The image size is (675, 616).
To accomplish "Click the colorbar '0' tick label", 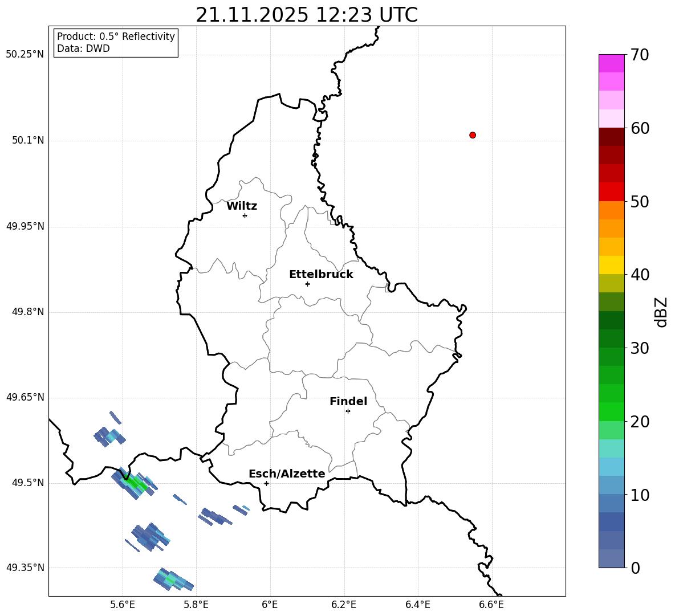I will pyautogui.click(x=635, y=568).
